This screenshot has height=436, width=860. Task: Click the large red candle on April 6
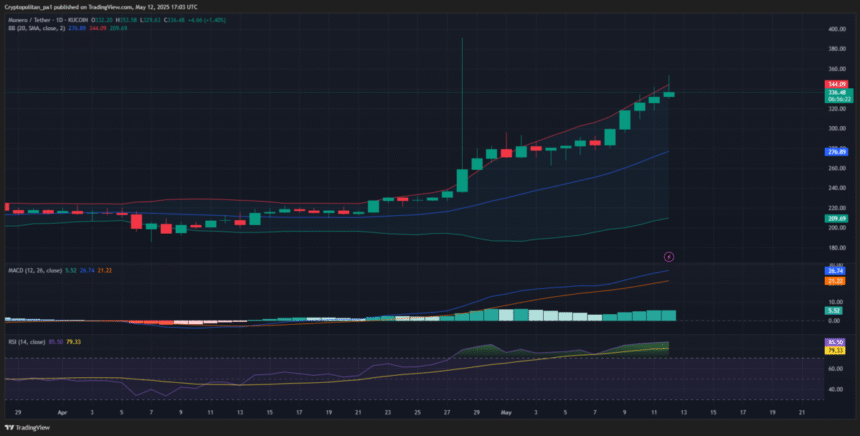pos(137,222)
